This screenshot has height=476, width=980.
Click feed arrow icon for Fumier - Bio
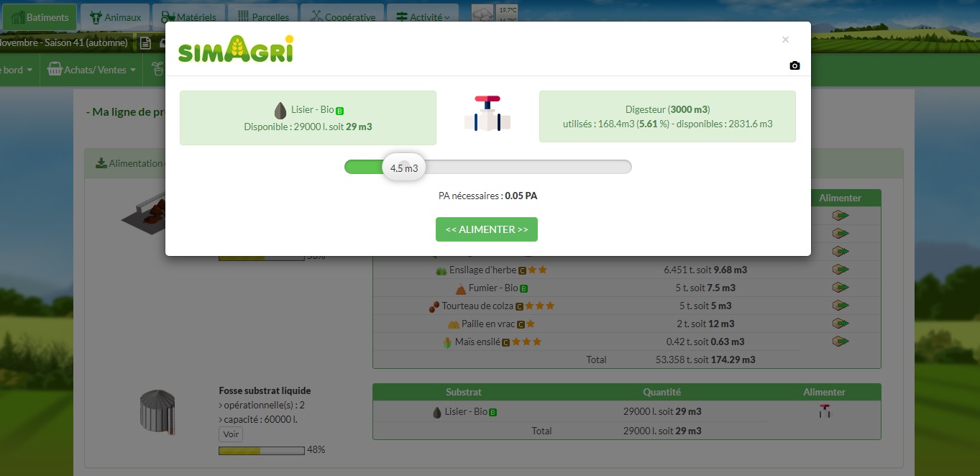(841, 288)
